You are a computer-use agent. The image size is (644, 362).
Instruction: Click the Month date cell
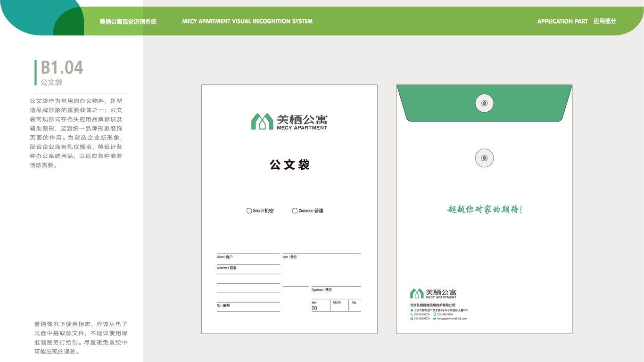340,305
